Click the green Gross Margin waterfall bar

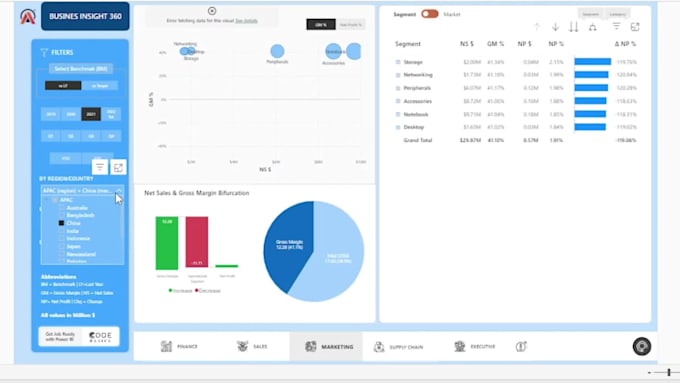pos(167,243)
